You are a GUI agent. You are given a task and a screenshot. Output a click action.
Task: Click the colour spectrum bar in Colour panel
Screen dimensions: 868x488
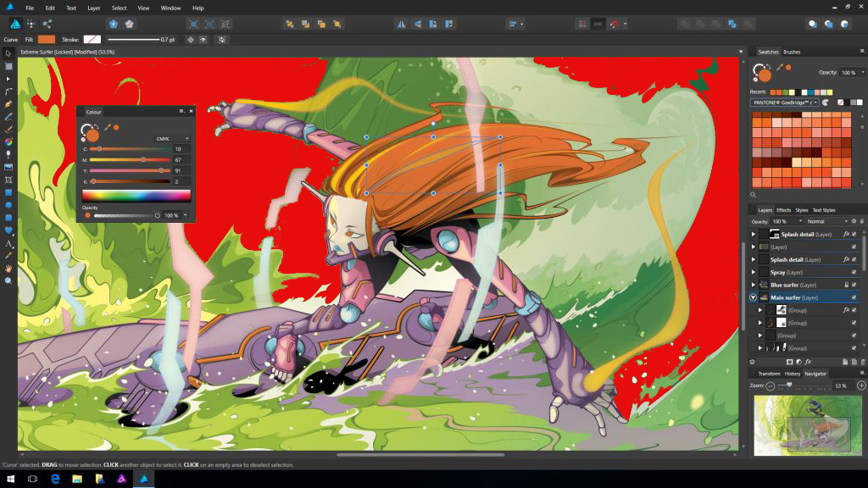[136, 196]
